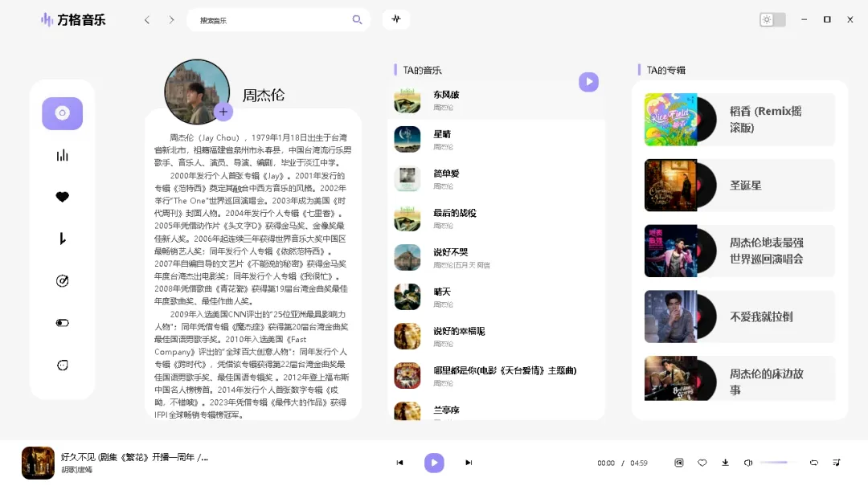868x486 pixels.
Task: Click the 晴天 song cover thumbnail
Action: click(407, 297)
